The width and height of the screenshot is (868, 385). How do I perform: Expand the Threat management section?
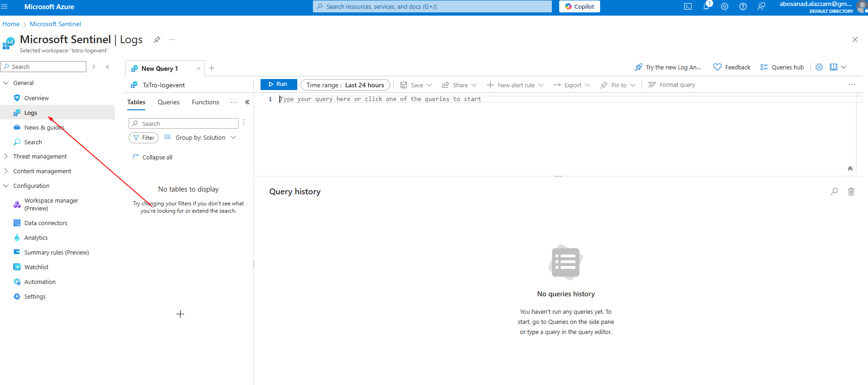click(6, 157)
